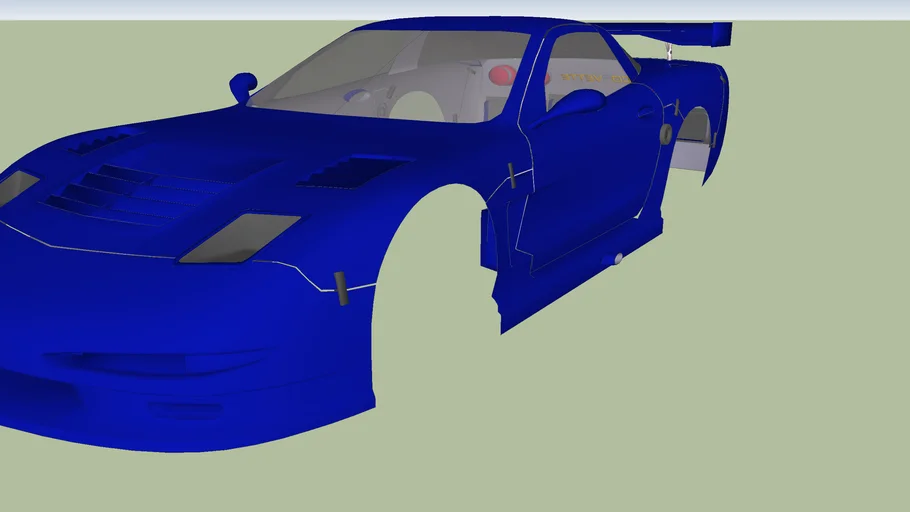Select the red object inside the cabin
The height and width of the screenshot is (512, 910).
click(x=502, y=75)
